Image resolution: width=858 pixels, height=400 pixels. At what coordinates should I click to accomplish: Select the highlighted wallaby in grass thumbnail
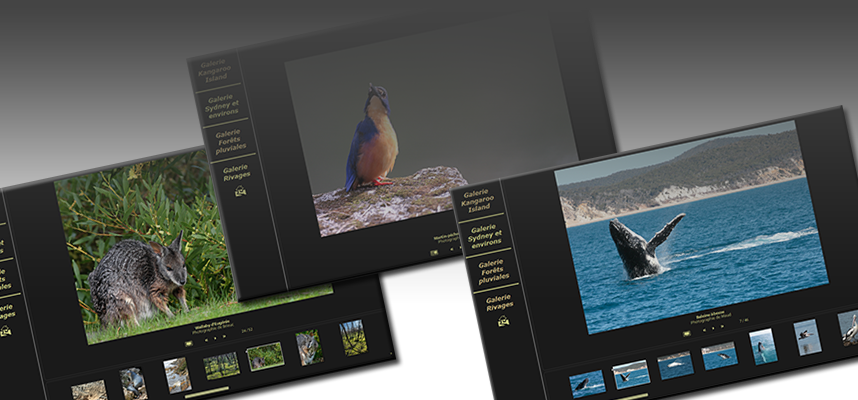pos(265,356)
